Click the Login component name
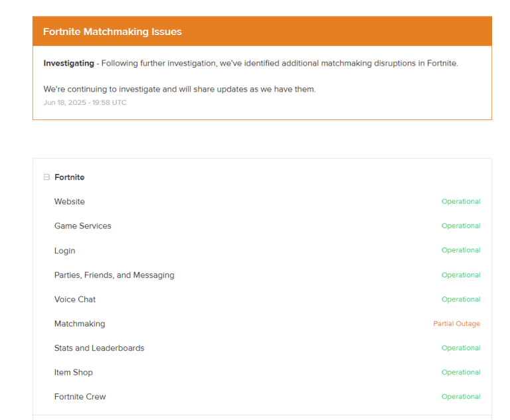The height and width of the screenshot is (420, 510). click(65, 251)
